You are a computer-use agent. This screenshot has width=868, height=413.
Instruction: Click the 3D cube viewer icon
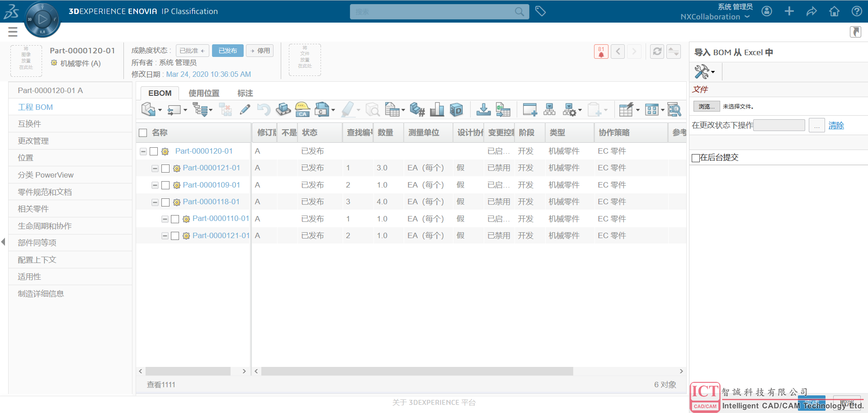tap(457, 109)
